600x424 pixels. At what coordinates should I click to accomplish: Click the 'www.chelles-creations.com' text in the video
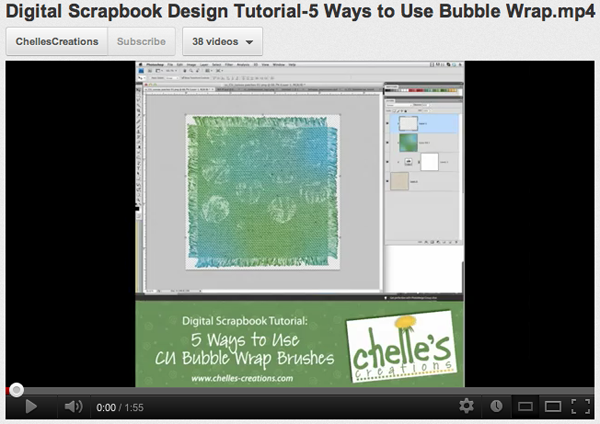[x=242, y=378]
